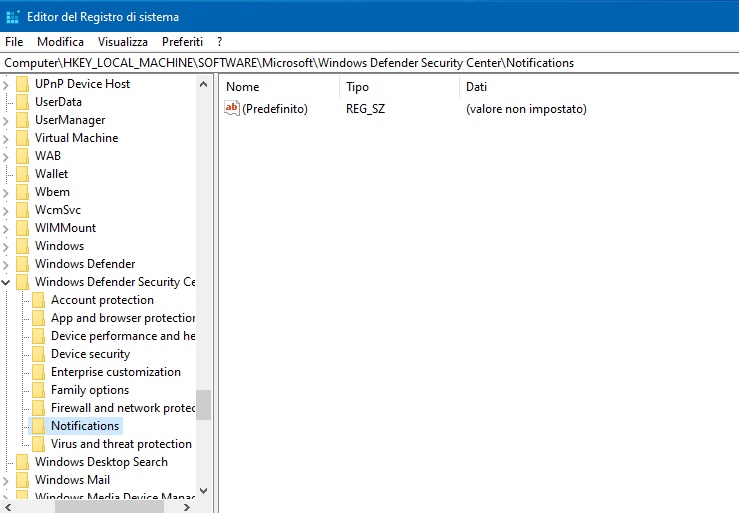Image resolution: width=739 pixels, height=513 pixels.
Task: Click the UPnP Device Host folder icon
Action: pyautogui.click(x=23, y=84)
